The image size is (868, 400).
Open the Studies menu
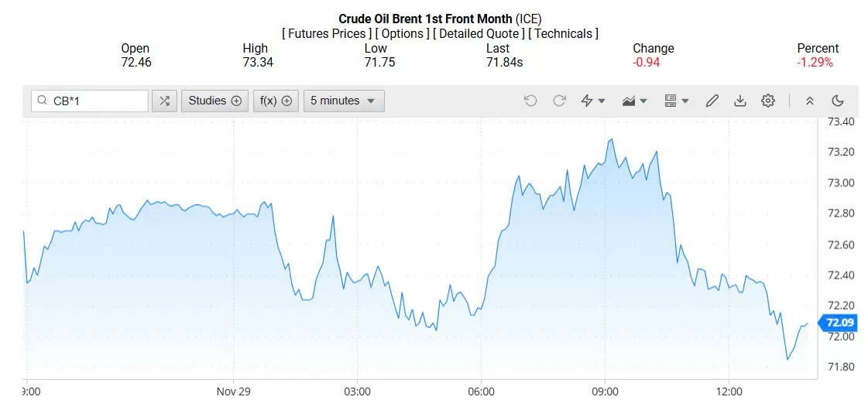click(214, 101)
